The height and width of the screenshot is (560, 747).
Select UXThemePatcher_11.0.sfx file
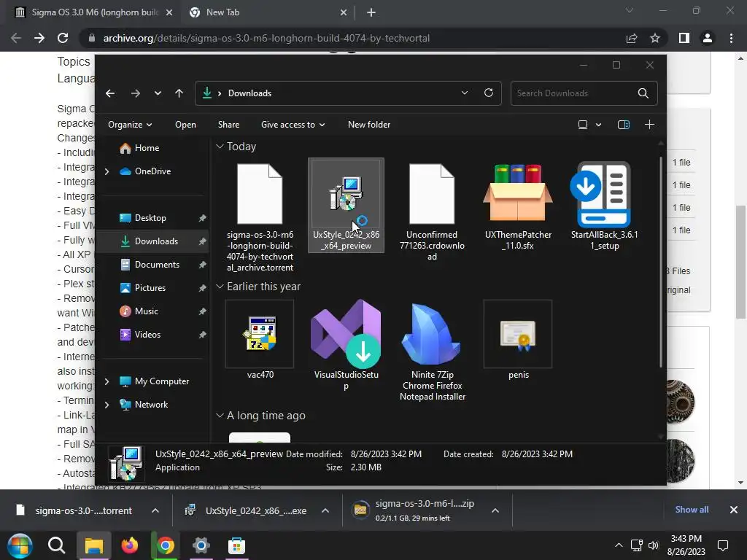coord(519,206)
